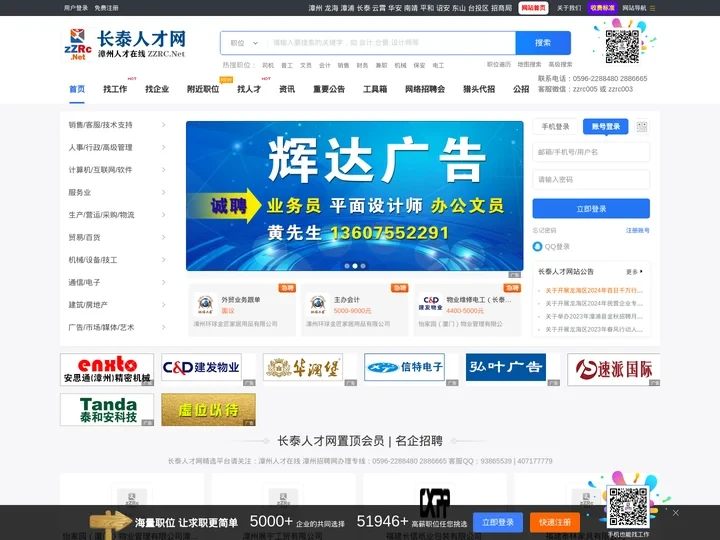Go to the 首页 nav tab
Screen dimensions: 720x540
pyautogui.click(x=77, y=89)
